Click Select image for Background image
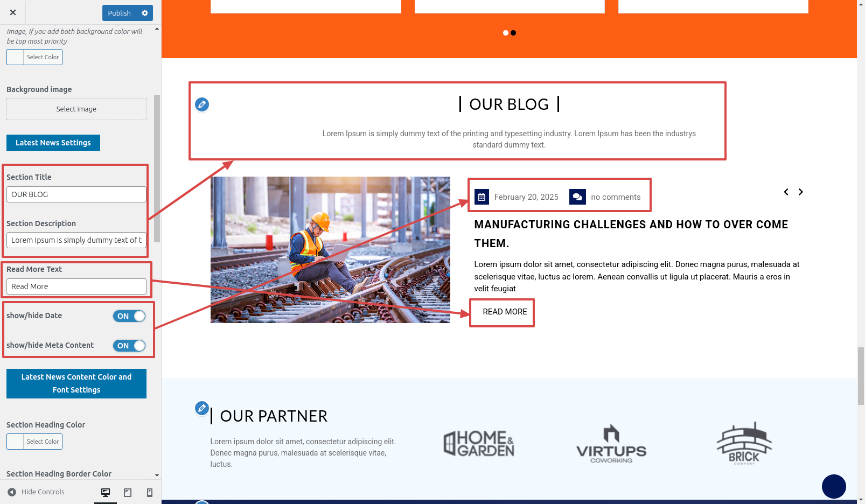The width and height of the screenshot is (865, 504). [76, 109]
